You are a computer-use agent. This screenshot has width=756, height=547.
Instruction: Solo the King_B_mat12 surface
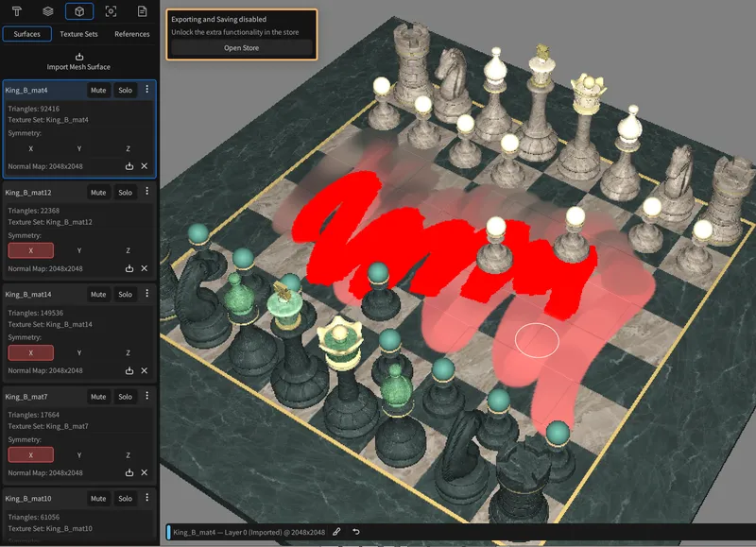(x=125, y=192)
